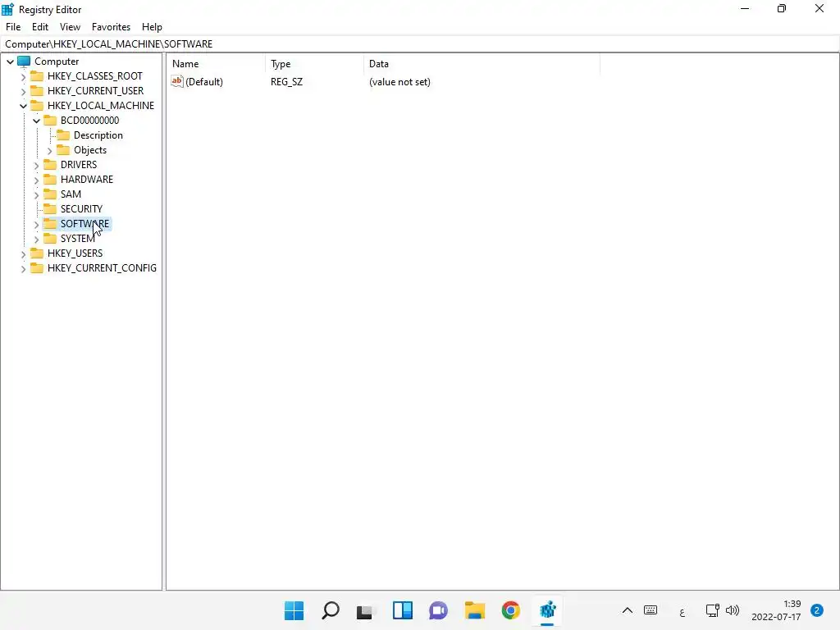Select the (Default) value name
Viewport: 840px width, 630px height.
click(x=204, y=82)
